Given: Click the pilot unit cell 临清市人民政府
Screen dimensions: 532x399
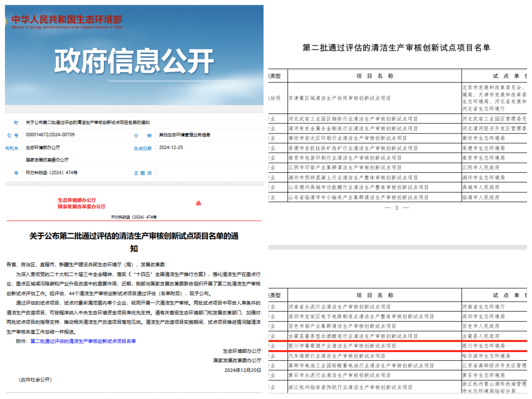Looking at the screenshot, I should 481,197.
